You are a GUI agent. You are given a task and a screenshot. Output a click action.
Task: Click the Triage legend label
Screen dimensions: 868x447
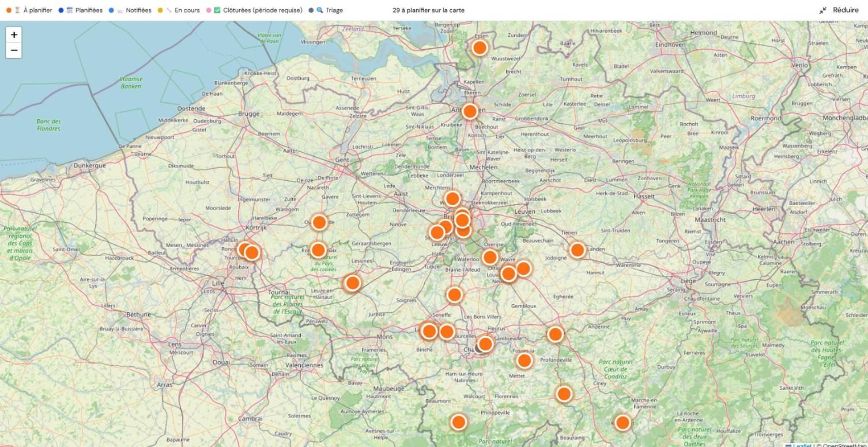(x=334, y=10)
